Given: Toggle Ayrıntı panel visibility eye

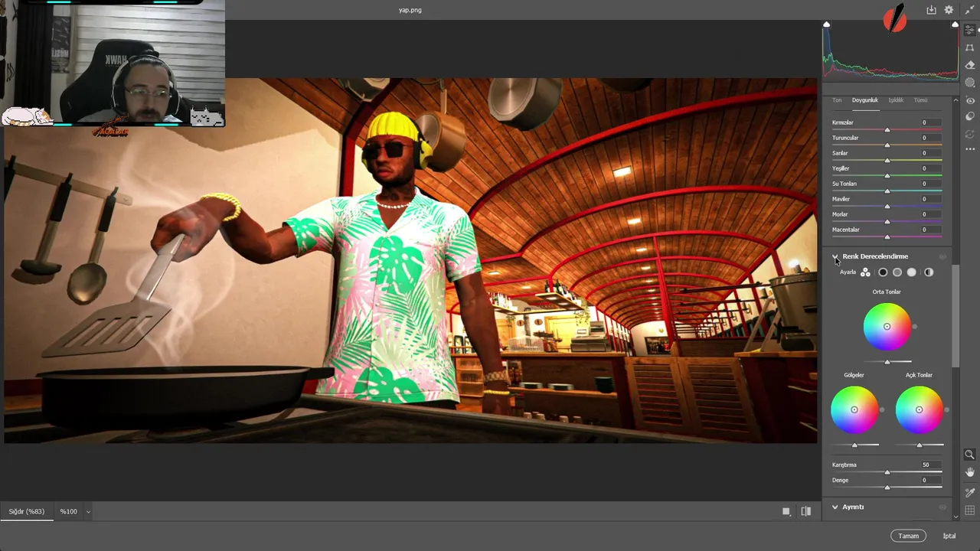Looking at the screenshot, I should click(943, 507).
